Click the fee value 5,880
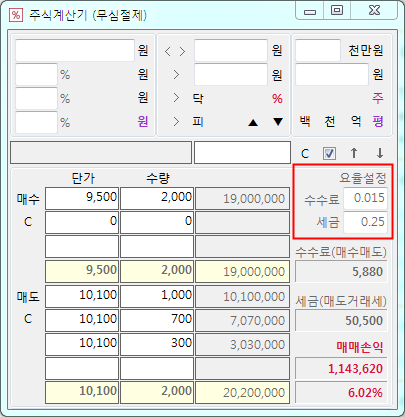The width and height of the screenshot is (405, 417). point(341,272)
